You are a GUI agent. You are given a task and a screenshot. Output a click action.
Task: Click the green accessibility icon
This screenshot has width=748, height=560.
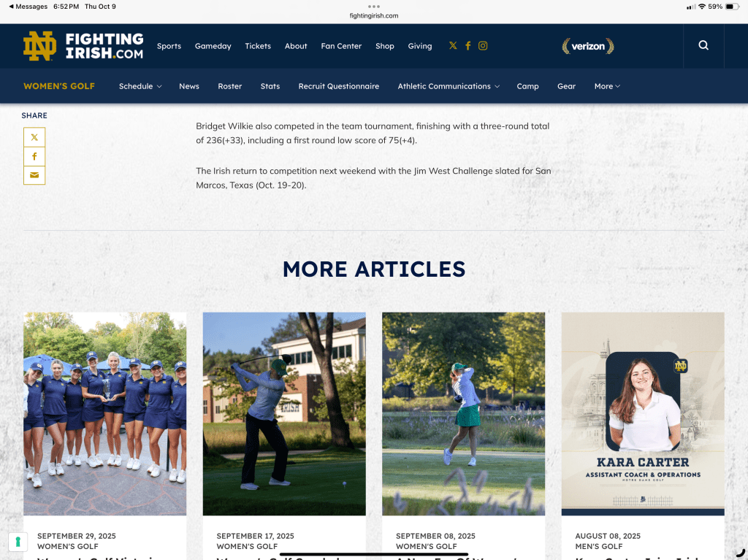pos(17,542)
